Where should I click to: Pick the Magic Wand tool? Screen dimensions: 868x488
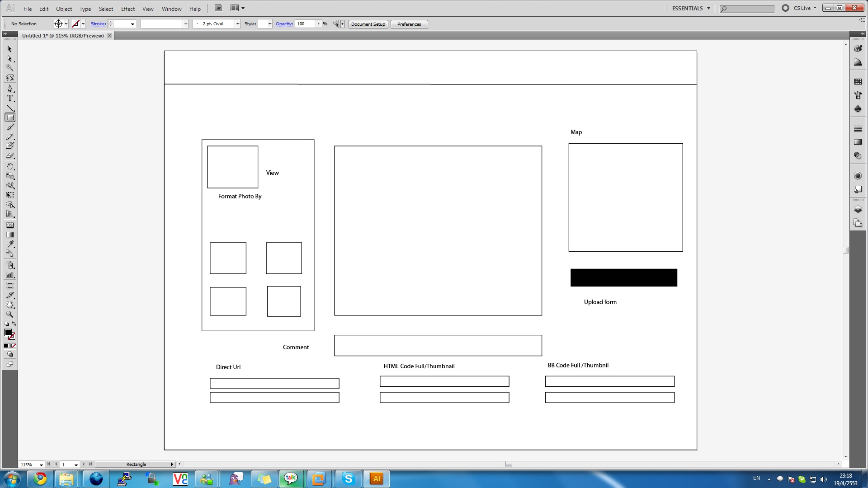[x=10, y=68]
